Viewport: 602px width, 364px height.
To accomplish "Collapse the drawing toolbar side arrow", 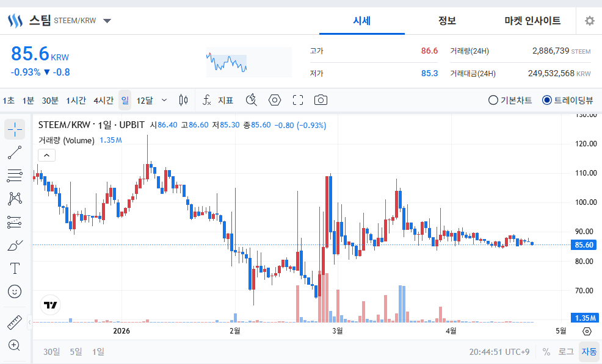I will coord(29,323).
